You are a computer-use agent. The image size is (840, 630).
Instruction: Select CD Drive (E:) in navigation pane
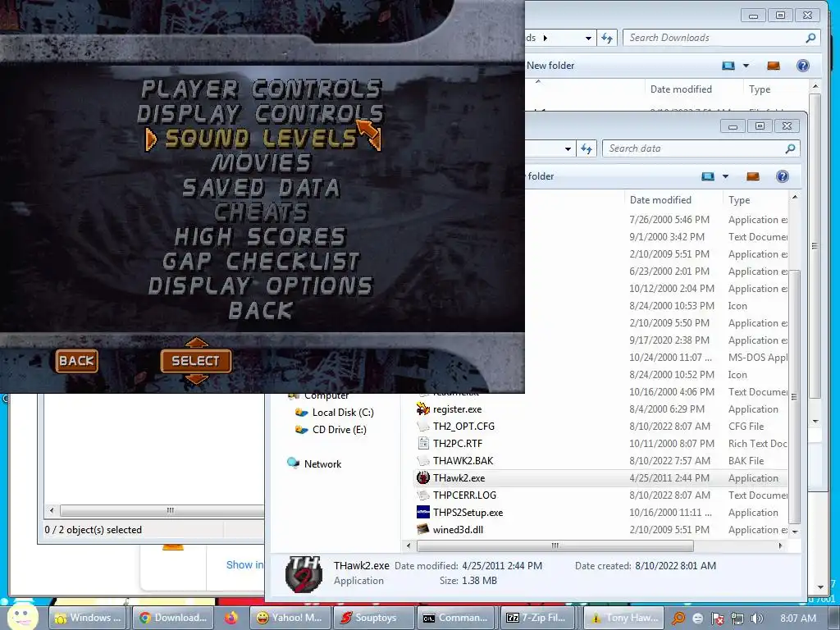(339, 430)
